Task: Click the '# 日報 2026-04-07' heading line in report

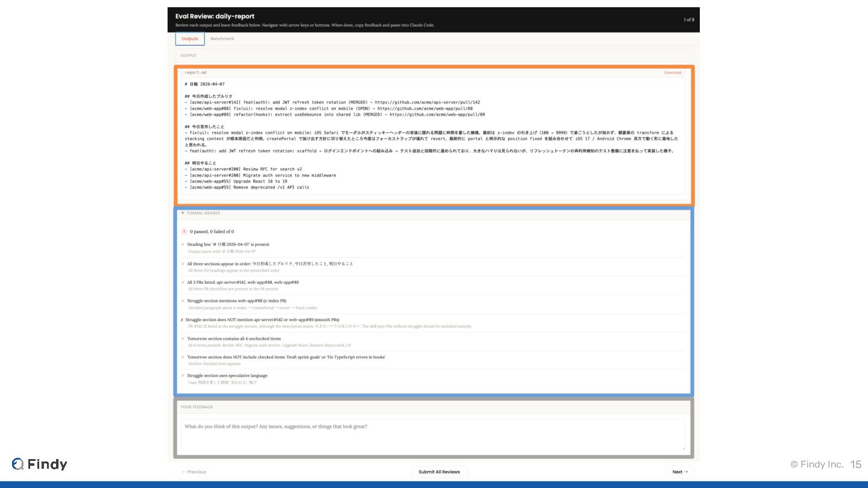Action: point(204,84)
